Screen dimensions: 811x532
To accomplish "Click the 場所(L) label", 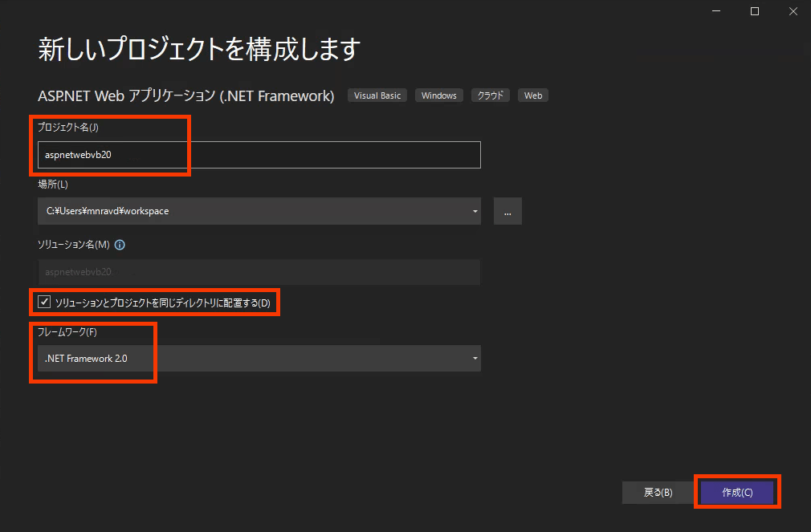I will click(53, 184).
